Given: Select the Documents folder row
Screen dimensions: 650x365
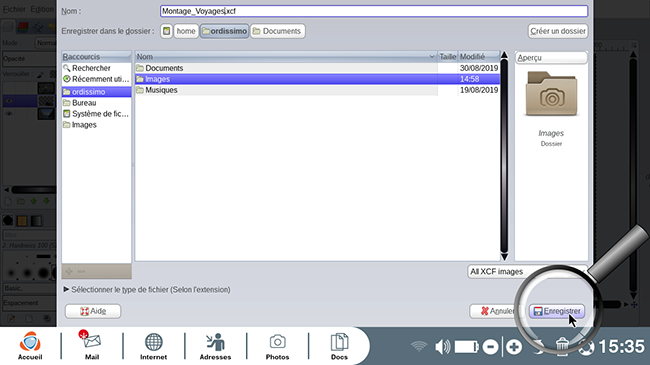Looking at the screenshot, I should pos(318,68).
